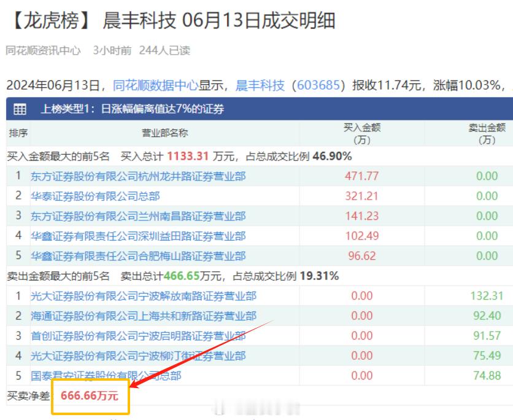Click the net difference 666.66万元 value
513x420 pixels.
(x=90, y=396)
